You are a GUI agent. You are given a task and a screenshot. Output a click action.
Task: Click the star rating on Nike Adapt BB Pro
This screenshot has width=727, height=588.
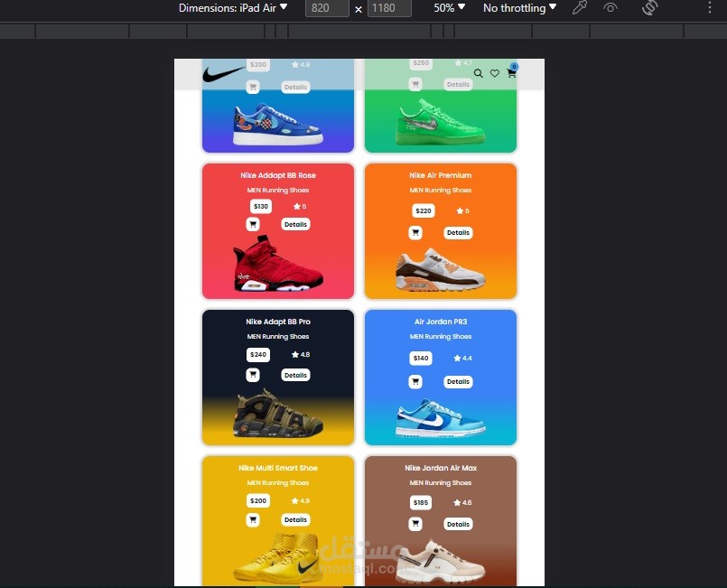point(301,355)
